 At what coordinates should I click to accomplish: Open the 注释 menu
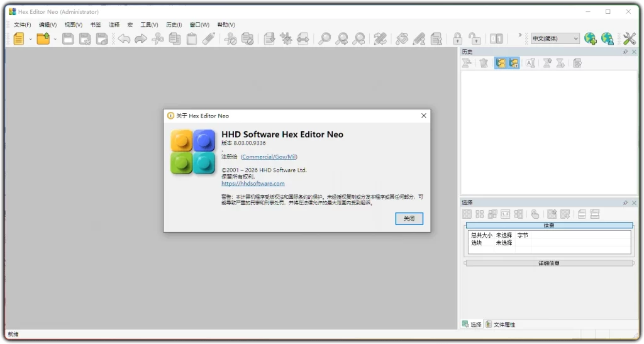point(114,25)
